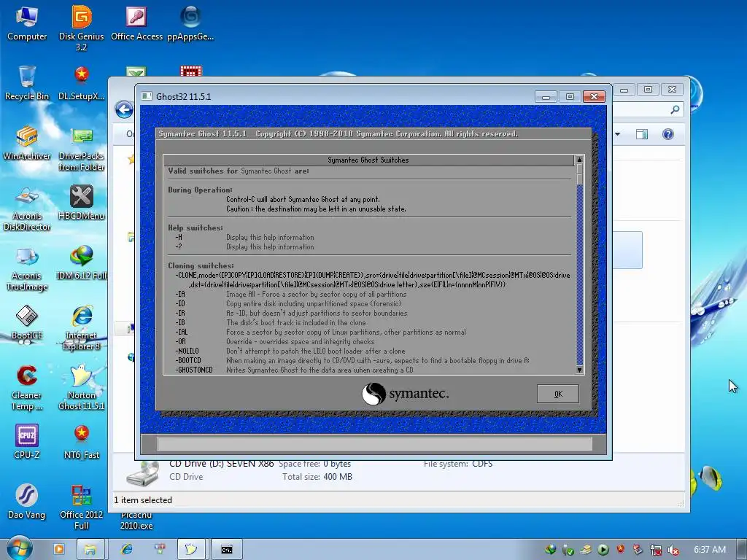Launch Norton Ghost 11.5.1 desktop icon
Screen dimensions: 747x560
[x=82, y=388]
